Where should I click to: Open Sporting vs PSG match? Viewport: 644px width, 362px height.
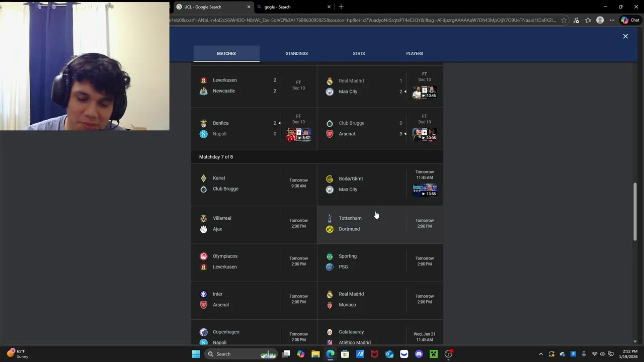point(380,261)
